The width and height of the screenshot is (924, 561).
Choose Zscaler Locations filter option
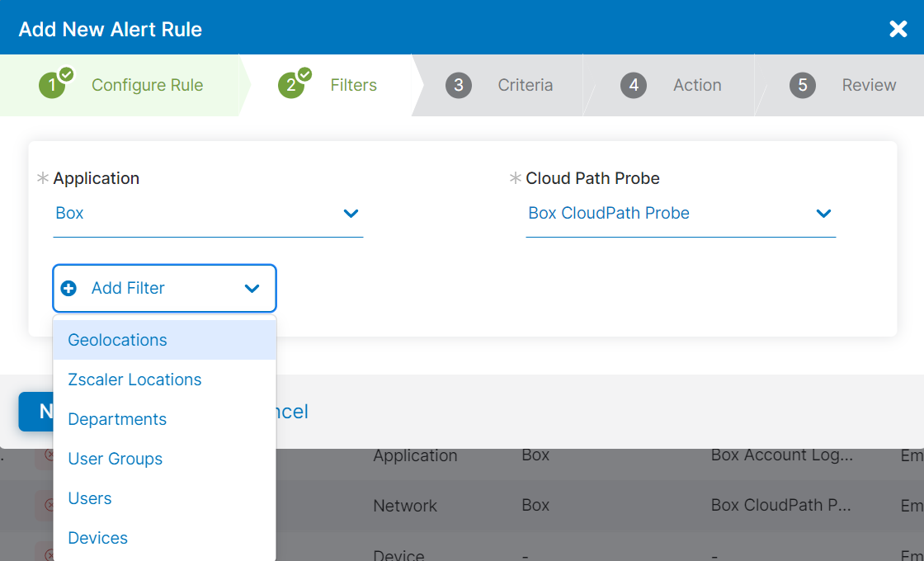click(134, 379)
